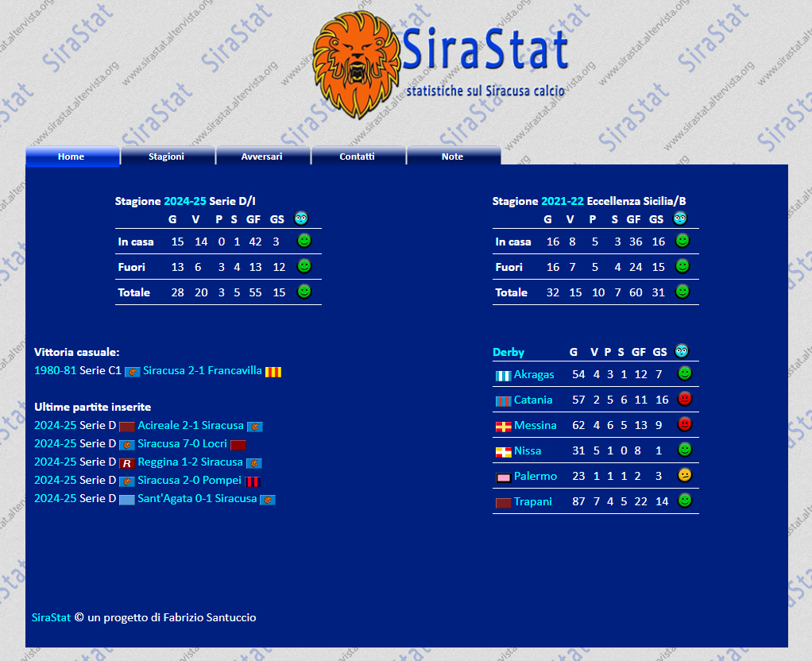
Task: Open the 1980-81 season link
Action: coord(55,370)
